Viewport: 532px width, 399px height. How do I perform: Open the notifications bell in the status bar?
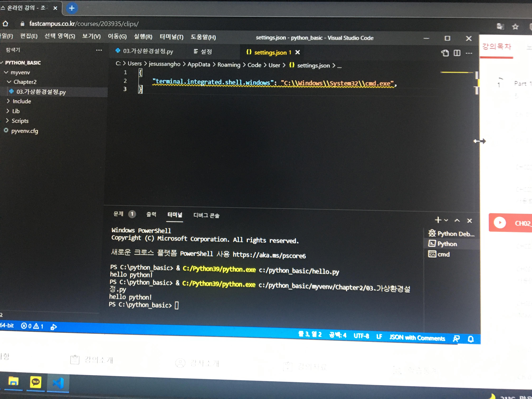(471, 339)
